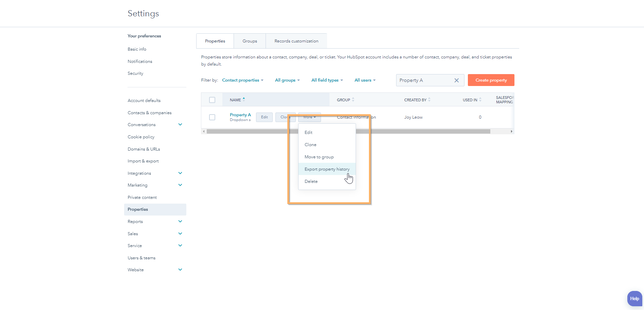Open the Property A property link
This screenshot has width=644, height=310.
click(240, 115)
